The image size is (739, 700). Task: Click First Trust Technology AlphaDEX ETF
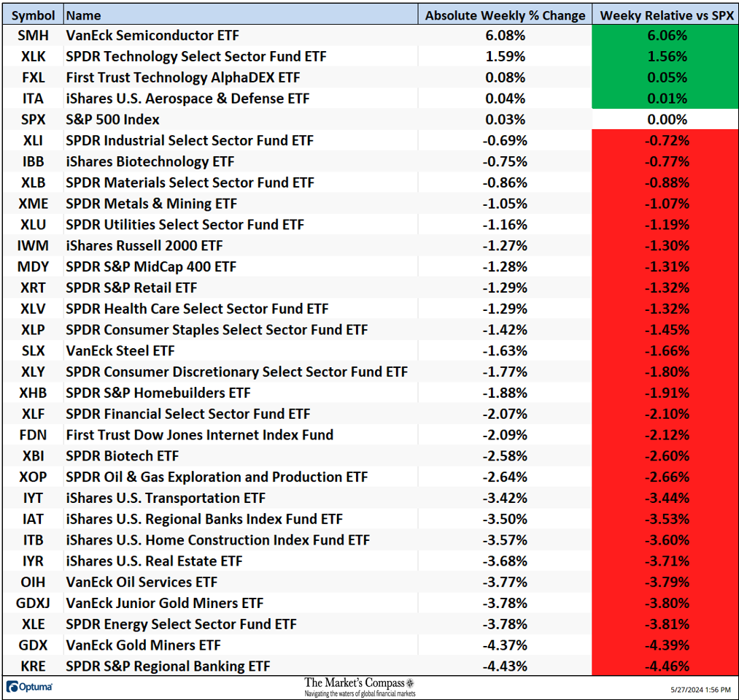click(183, 77)
